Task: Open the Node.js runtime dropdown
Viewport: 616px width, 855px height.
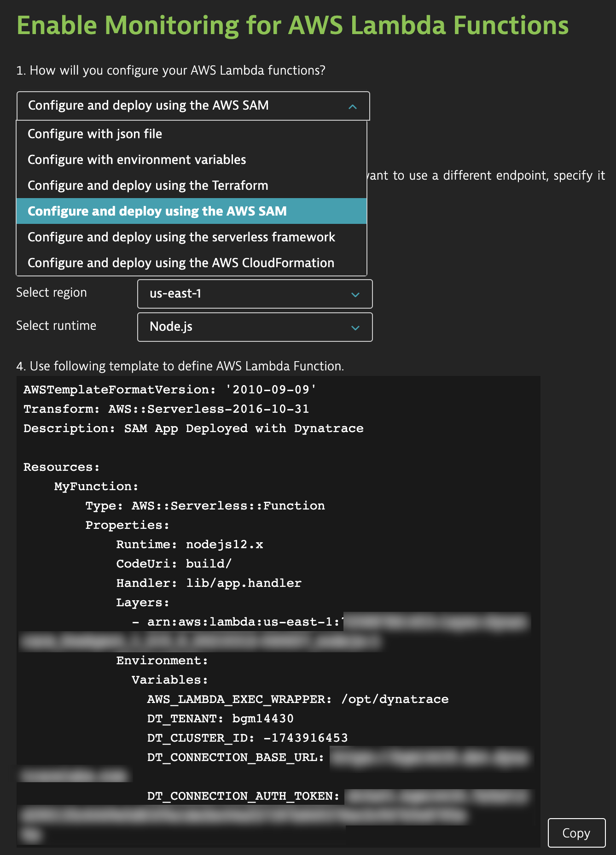Action: click(255, 327)
